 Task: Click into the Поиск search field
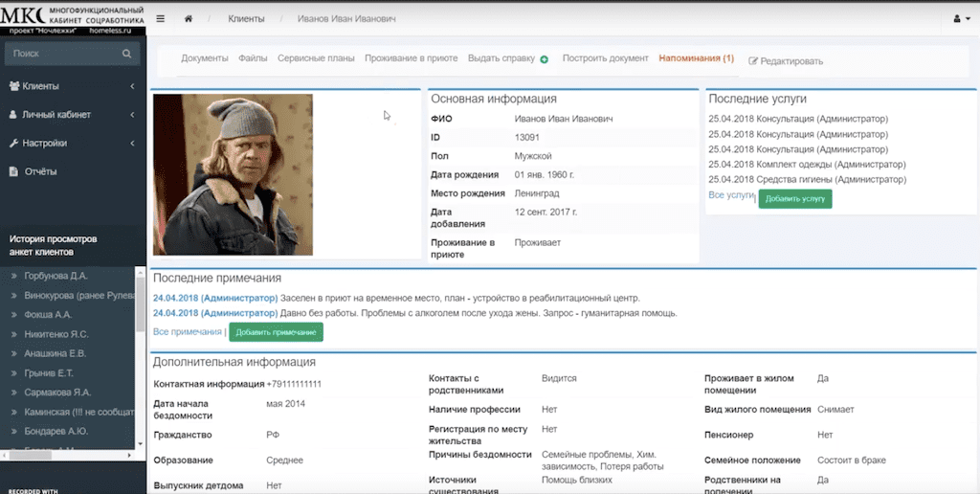(62, 55)
